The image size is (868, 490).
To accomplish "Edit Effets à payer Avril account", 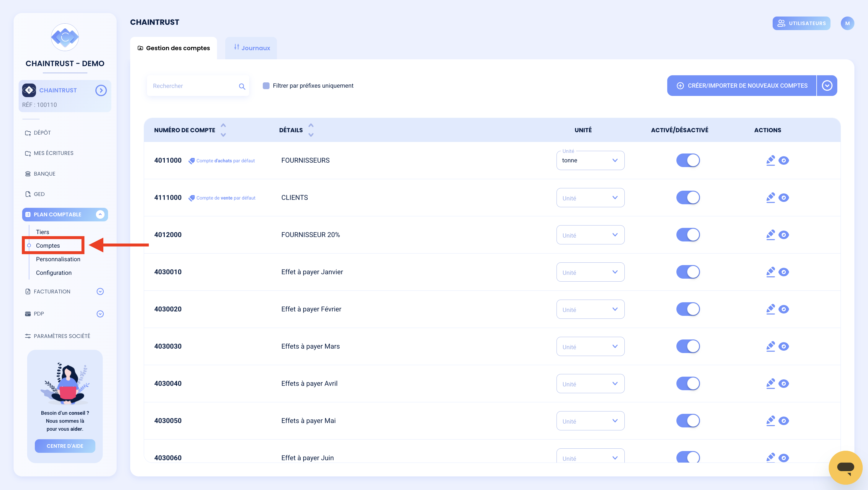I will (x=771, y=383).
